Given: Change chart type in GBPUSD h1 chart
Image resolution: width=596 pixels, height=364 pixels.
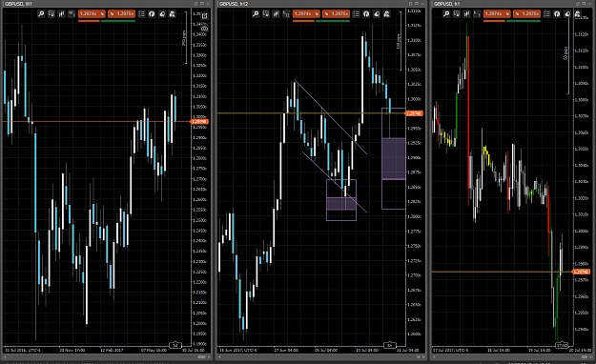Looking at the screenshot, I should coord(467,14).
